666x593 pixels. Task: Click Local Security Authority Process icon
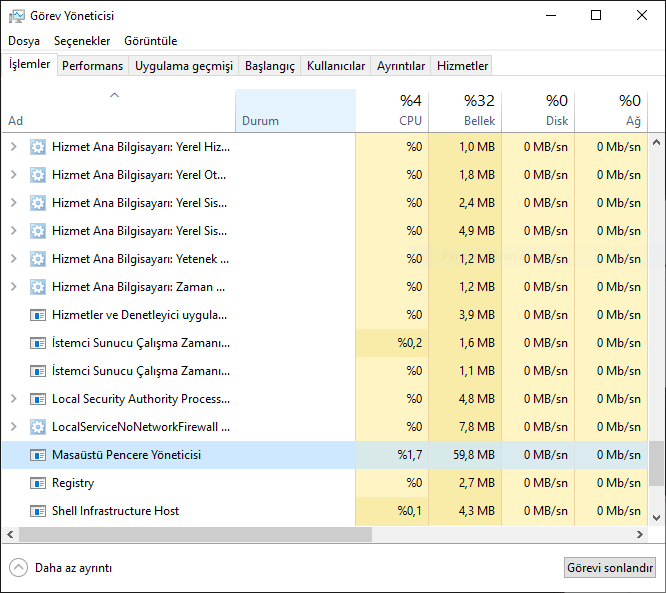click(x=38, y=399)
